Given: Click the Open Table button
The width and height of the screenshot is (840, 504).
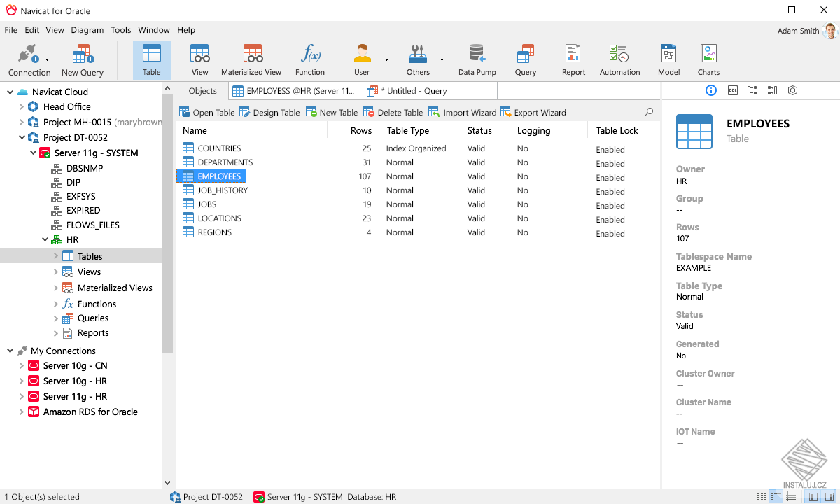Looking at the screenshot, I should click(x=207, y=112).
